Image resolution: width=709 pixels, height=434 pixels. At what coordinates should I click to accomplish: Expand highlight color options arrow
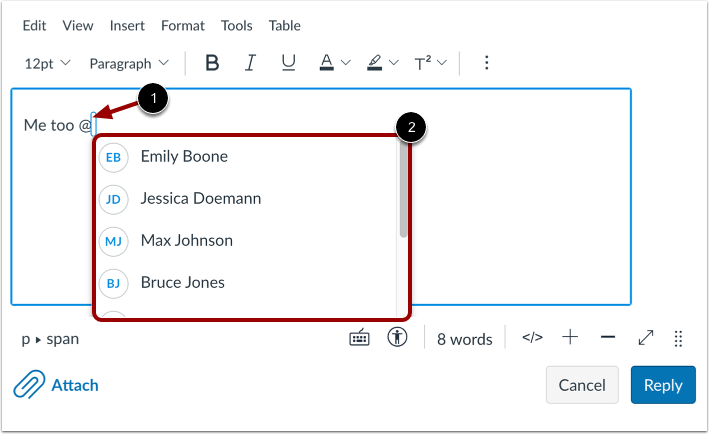pos(394,62)
